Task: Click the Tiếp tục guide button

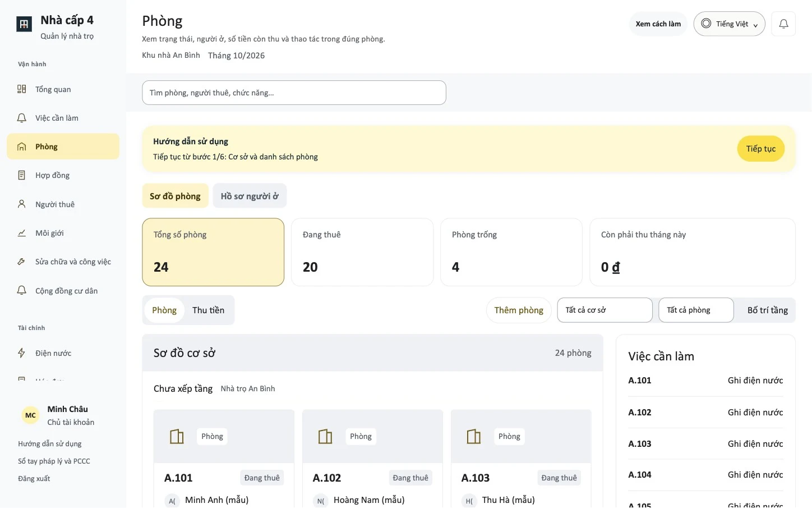Action: click(760, 149)
